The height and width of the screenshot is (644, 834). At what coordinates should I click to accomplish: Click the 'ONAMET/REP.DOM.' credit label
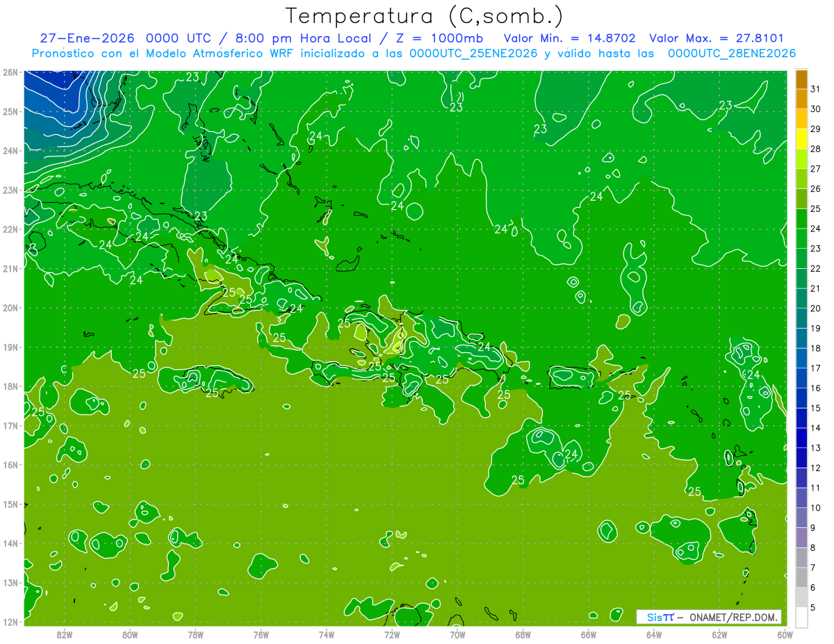(734, 617)
